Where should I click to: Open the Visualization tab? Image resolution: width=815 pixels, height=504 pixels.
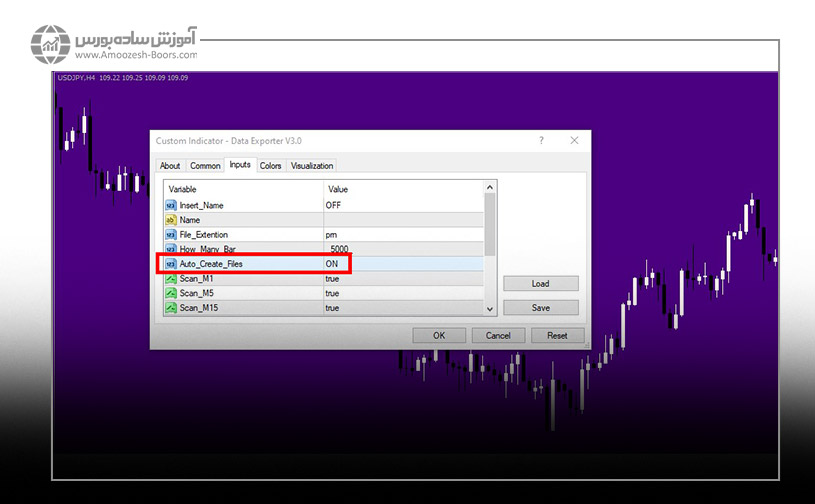click(x=312, y=166)
